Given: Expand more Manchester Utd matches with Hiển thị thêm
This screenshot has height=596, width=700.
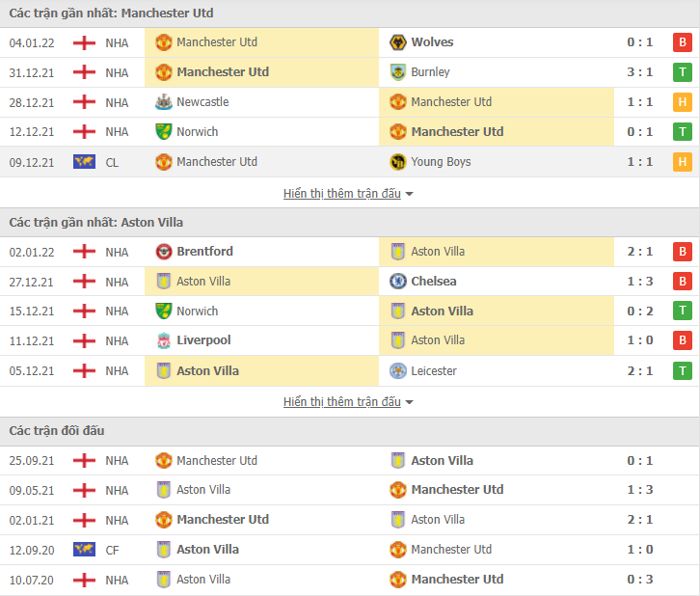Looking at the screenshot, I should [x=342, y=194].
